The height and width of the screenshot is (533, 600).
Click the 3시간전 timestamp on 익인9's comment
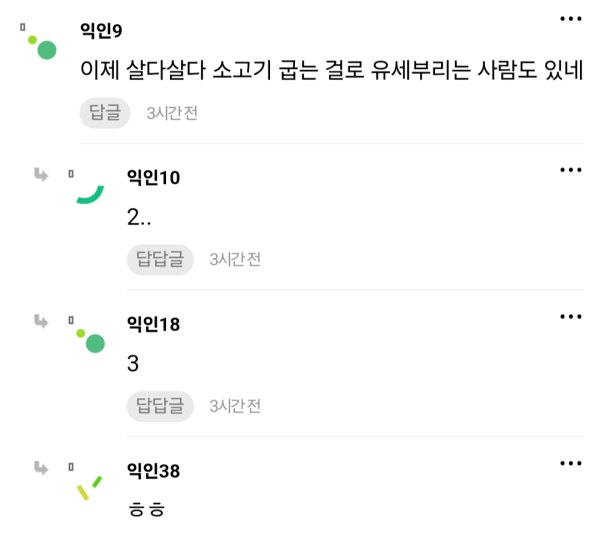[172, 113]
